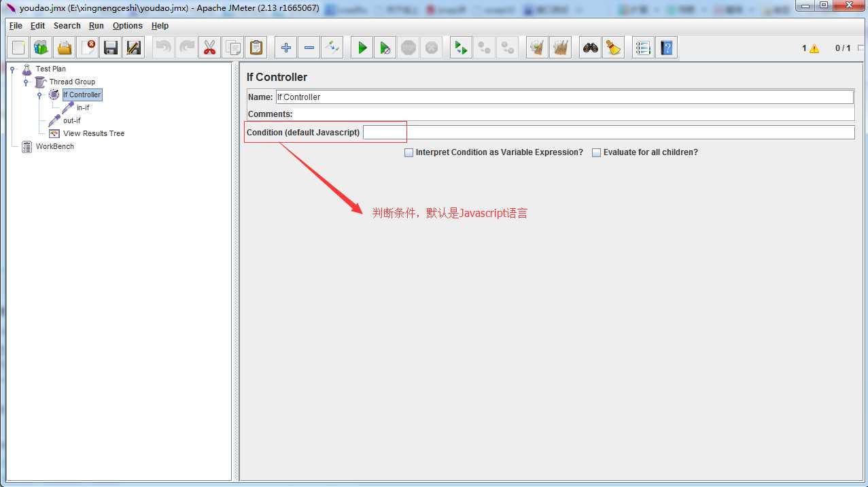Enable Interpret Condition as Variable Expression checkbox
This screenshot has height=487, width=868.
pos(409,153)
